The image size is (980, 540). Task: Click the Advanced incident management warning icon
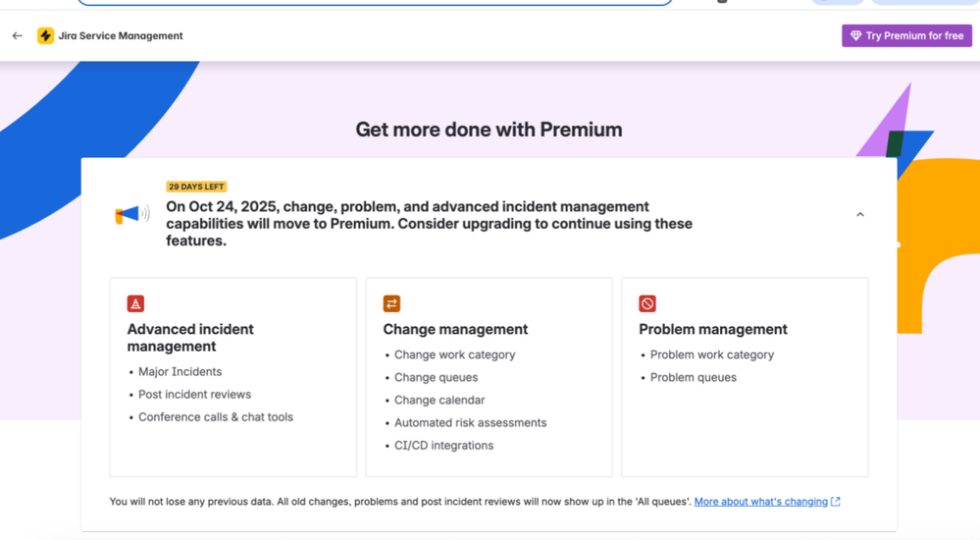pos(135,303)
